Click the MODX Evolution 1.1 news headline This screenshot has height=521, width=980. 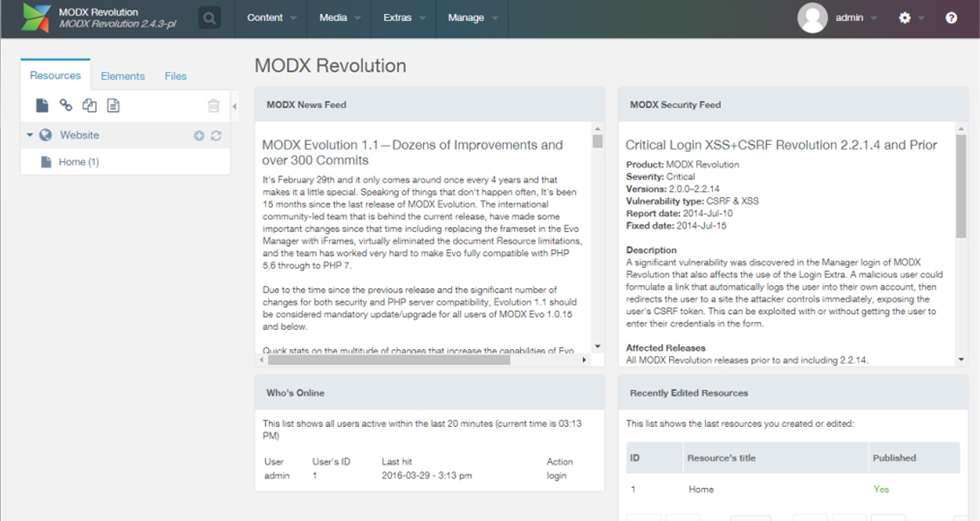click(x=413, y=153)
